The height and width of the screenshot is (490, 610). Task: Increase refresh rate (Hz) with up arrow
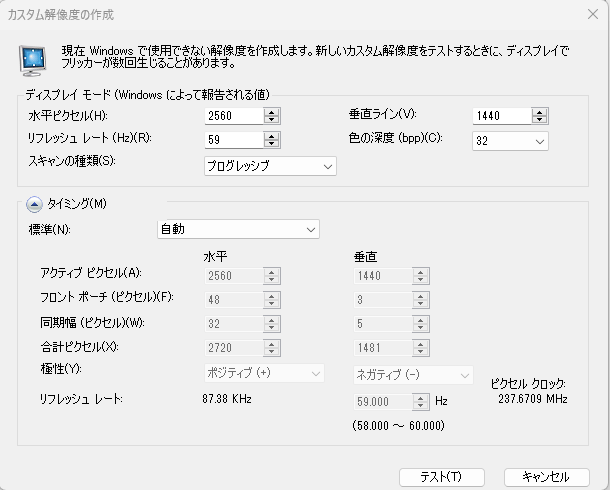pyautogui.click(x=272, y=136)
